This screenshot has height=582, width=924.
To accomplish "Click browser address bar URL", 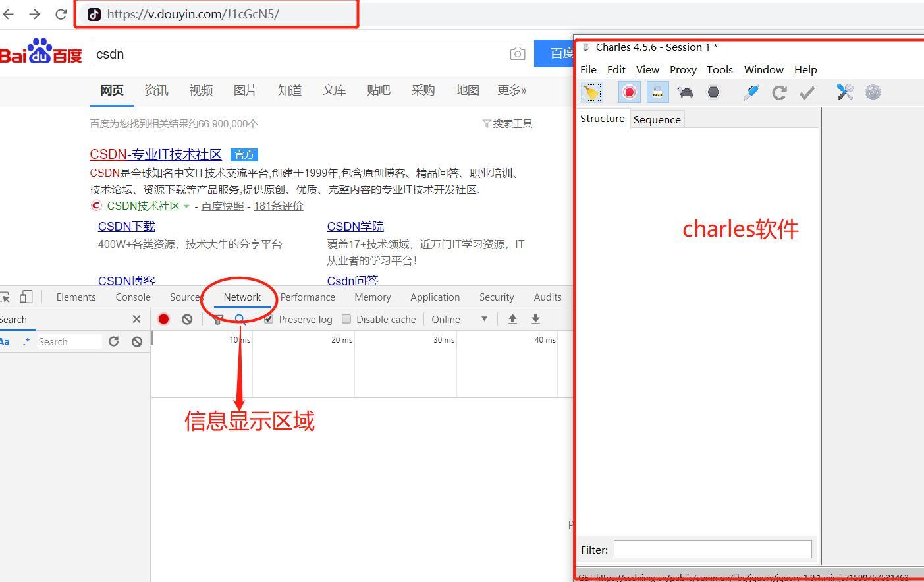I will point(193,14).
